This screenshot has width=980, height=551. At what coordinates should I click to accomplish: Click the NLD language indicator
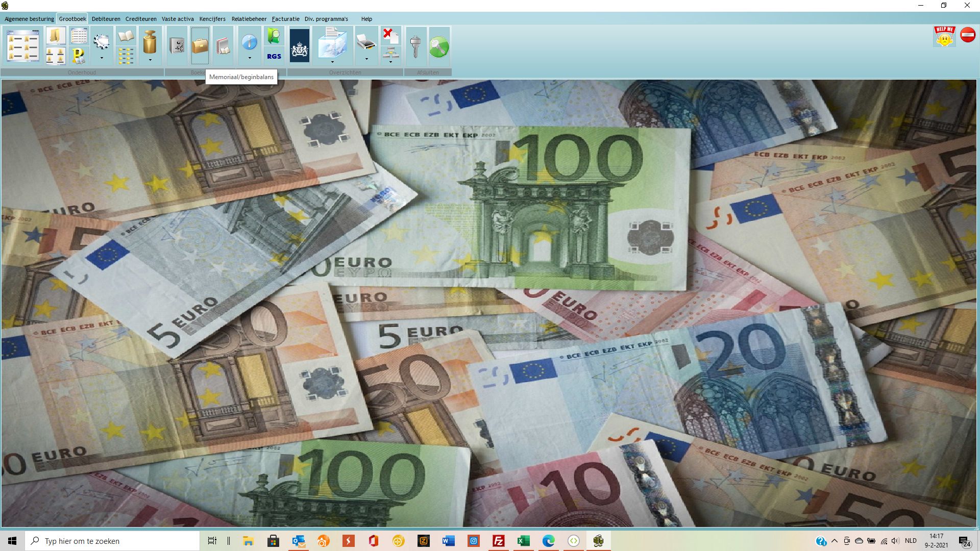(x=911, y=541)
